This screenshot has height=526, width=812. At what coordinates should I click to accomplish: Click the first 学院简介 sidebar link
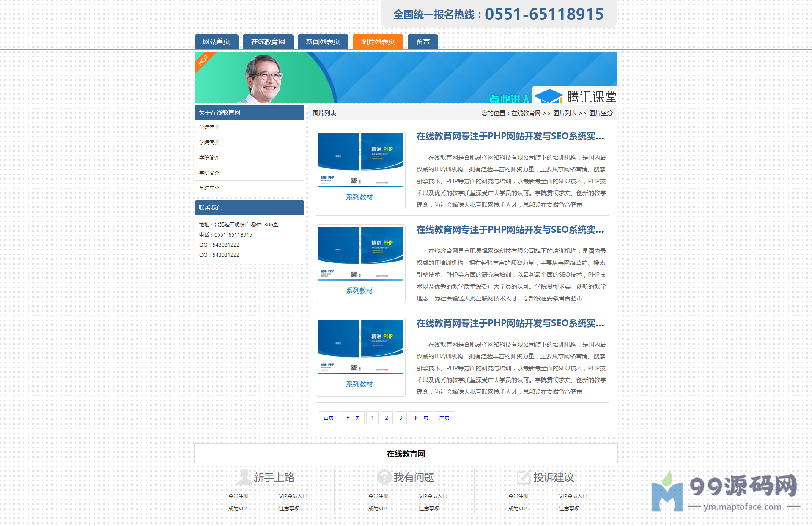[x=209, y=127]
